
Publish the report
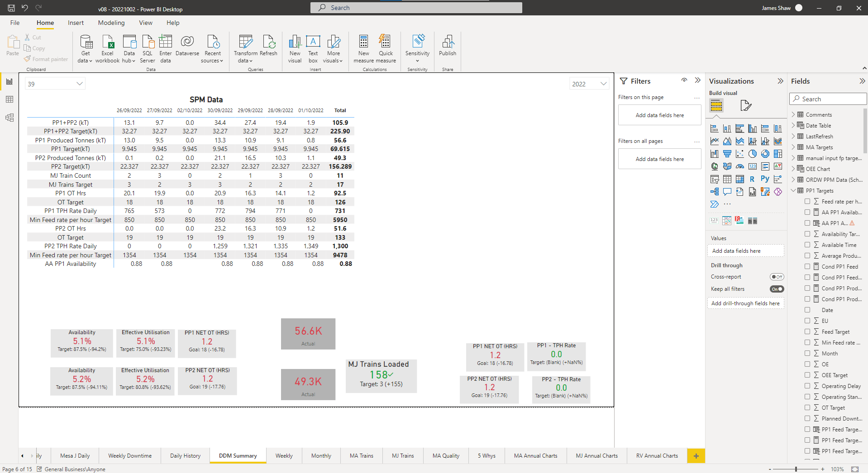coord(448,46)
